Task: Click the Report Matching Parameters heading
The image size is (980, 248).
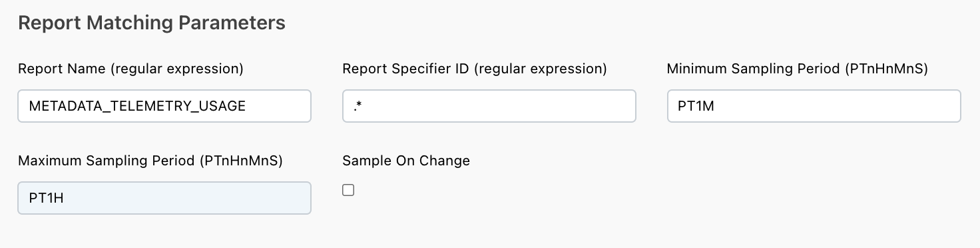Action: [152, 23]
